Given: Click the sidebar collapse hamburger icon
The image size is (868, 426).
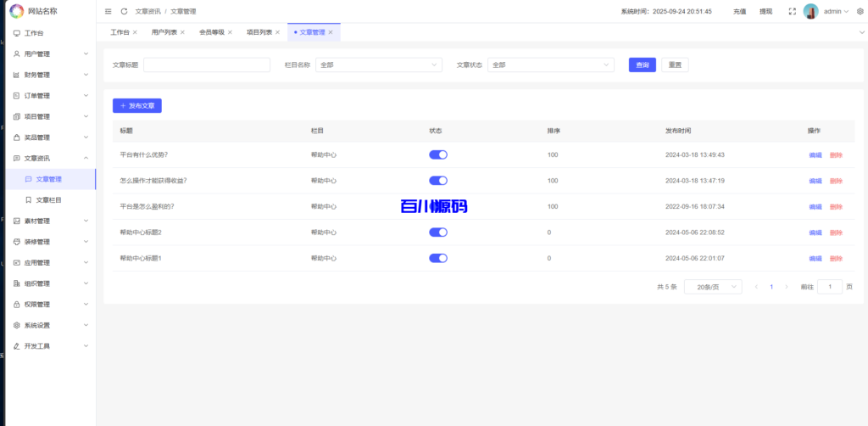Looking at the screenshot, I should click(x=108, y=11).
